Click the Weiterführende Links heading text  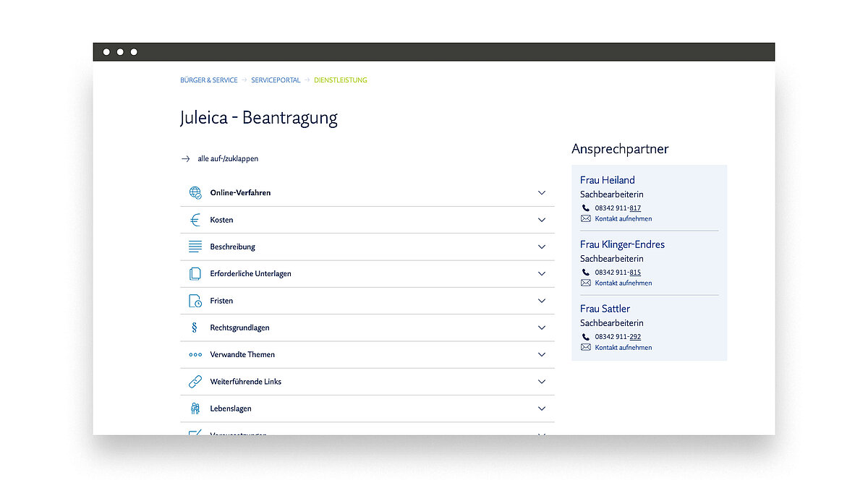[x=246, y=382]
